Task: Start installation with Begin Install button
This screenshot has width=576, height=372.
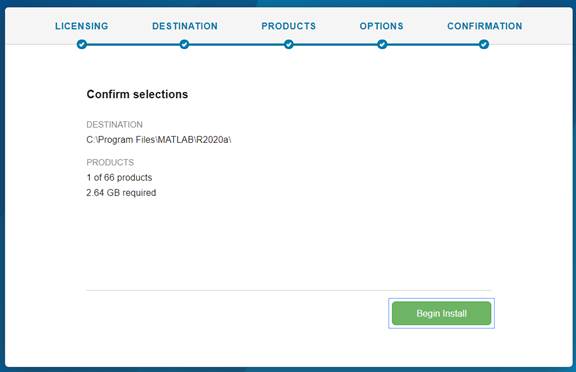Action: pos(442,313)
